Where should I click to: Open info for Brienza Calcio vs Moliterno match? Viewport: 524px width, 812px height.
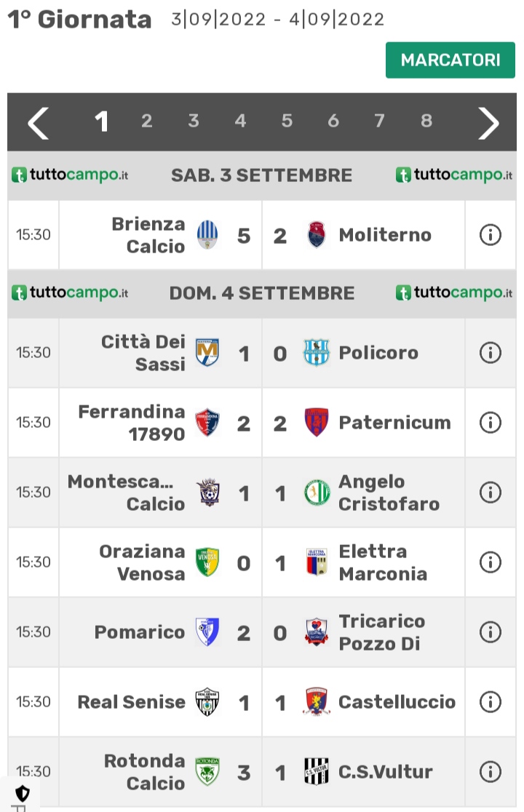pyautogui.click(x=490, y=235)
